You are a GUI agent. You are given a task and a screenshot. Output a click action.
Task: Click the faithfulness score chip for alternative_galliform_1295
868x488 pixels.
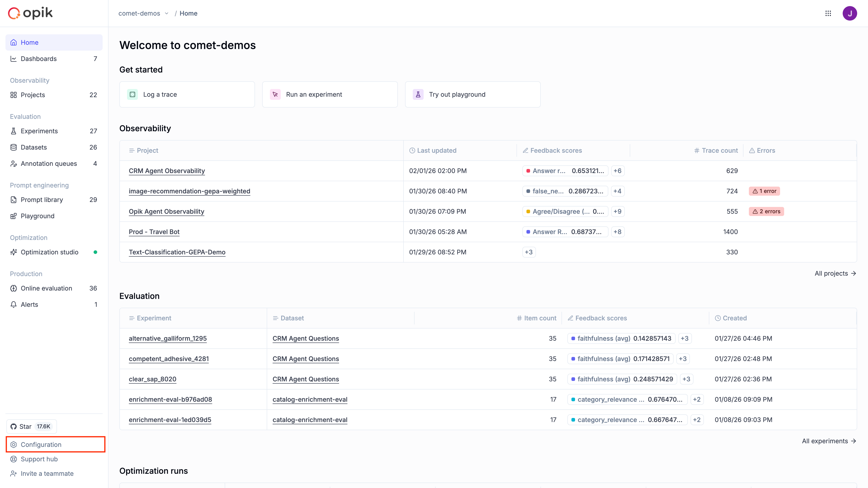pyautogui.click(x=621, y=338)
